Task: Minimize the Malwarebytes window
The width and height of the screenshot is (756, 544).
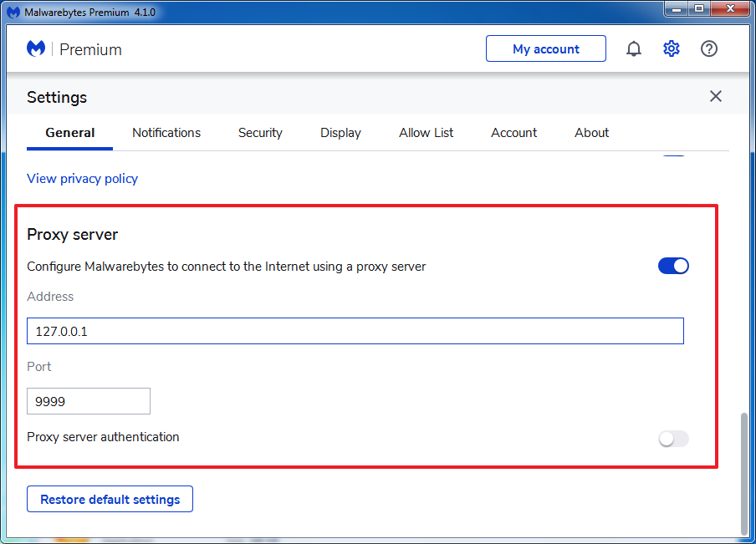Action: (676, 8)
